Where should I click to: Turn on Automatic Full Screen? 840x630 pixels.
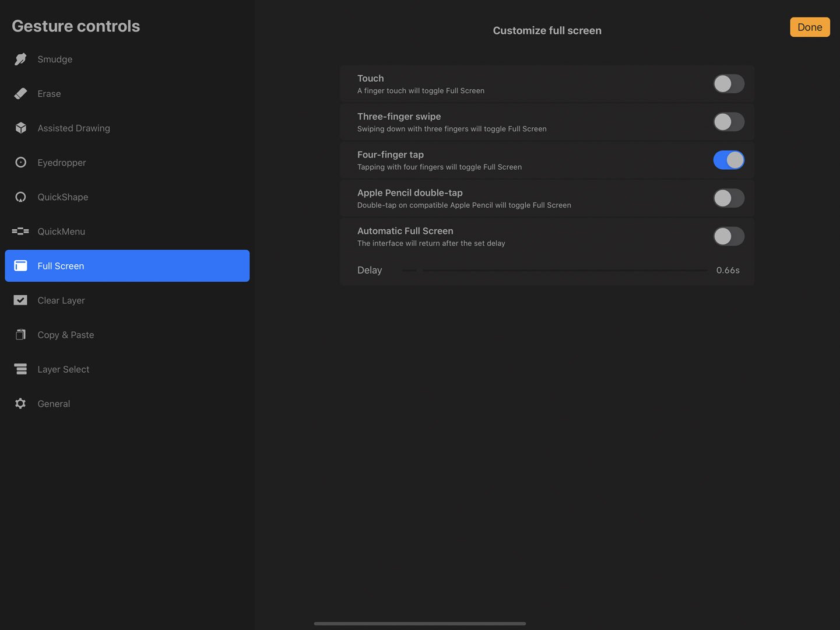pos(729,236)
